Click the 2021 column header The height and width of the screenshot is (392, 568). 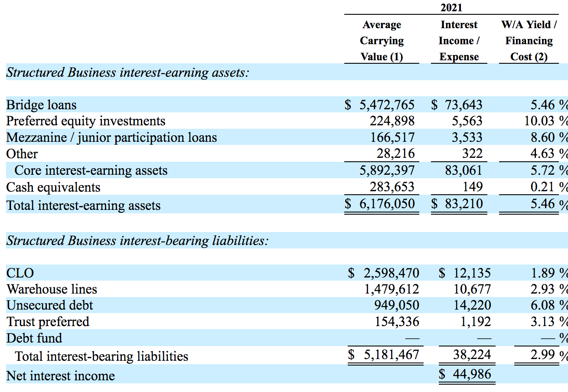coord(451,7)
